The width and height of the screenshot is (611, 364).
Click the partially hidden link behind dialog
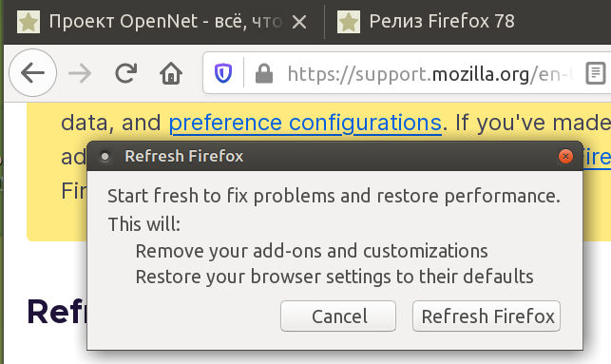(597, 157)
